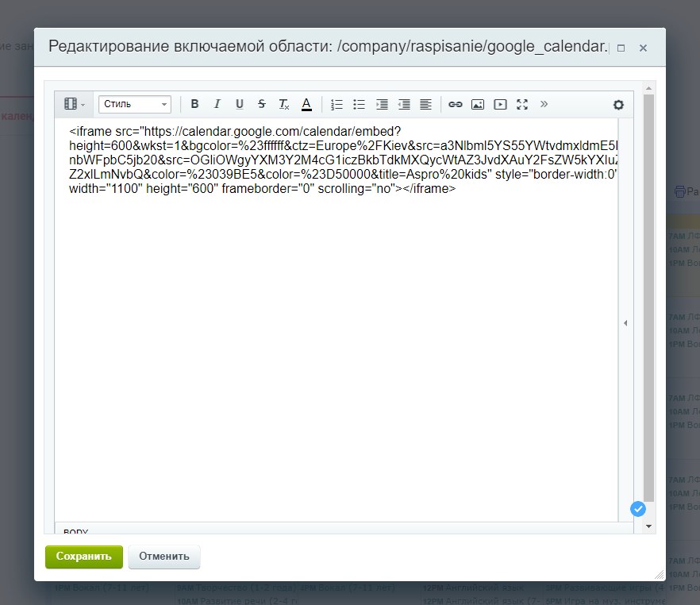
Task: Click the Сохранить button
Action: (x=84, y=557)
